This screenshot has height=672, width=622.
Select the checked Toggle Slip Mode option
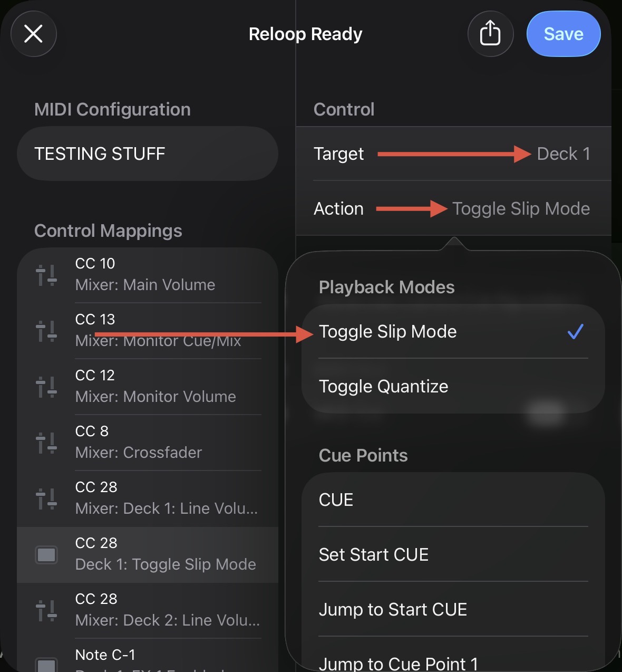453,331
